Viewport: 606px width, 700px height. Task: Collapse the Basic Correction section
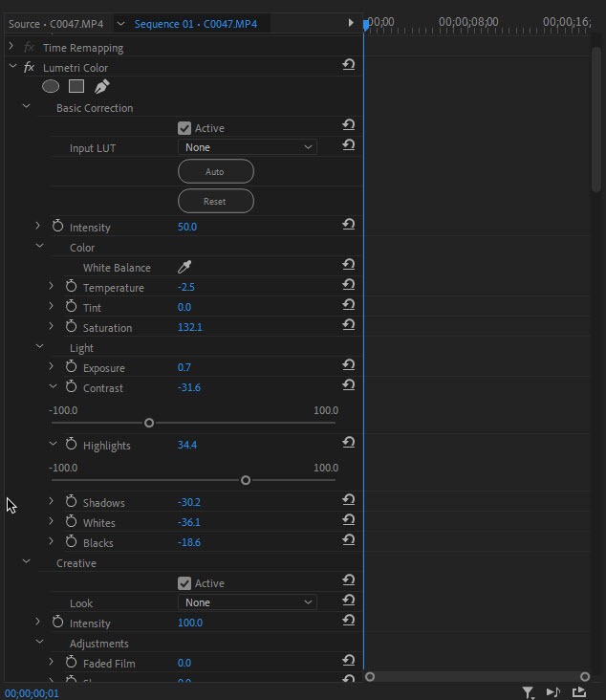(x=26, y=108)
